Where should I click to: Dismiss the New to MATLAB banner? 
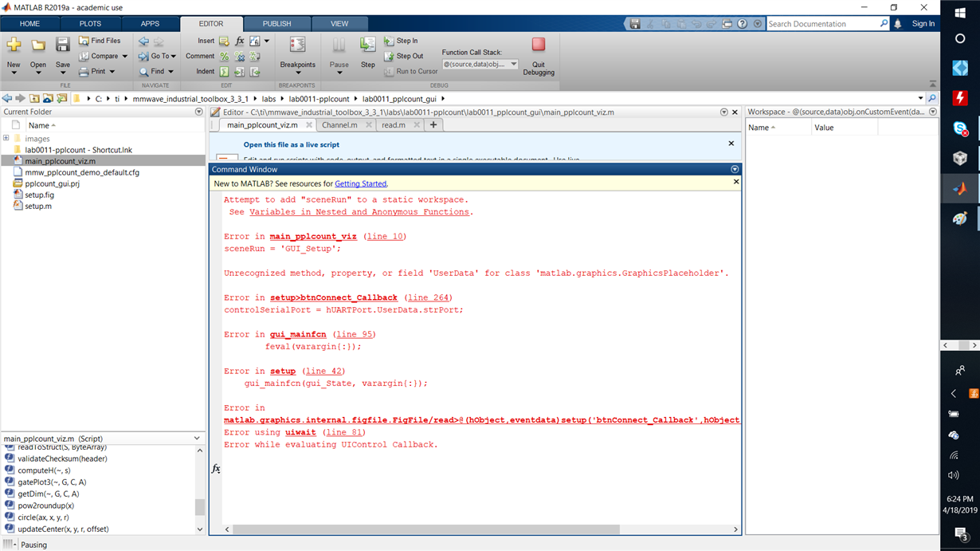pos(736,183)
